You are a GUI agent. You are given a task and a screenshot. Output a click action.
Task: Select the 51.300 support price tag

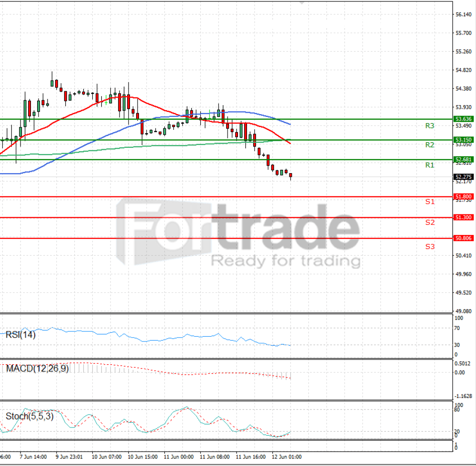[x=463, y=217]
